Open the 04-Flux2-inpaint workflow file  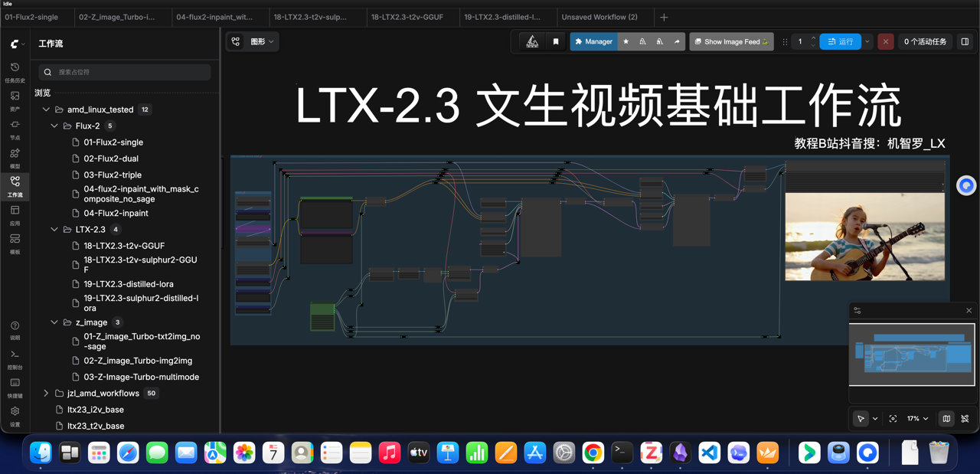coord(116,213)
